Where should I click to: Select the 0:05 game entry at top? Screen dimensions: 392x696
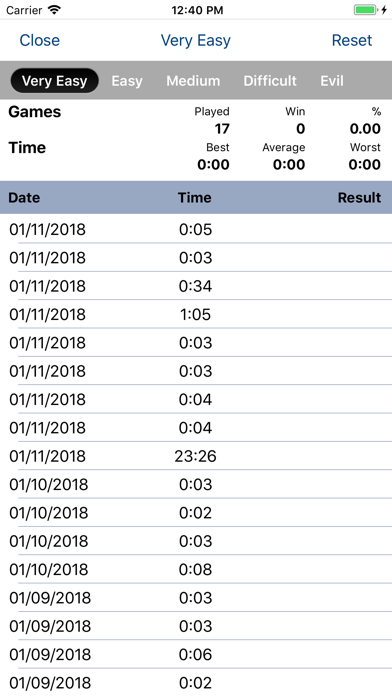point(196,229)
